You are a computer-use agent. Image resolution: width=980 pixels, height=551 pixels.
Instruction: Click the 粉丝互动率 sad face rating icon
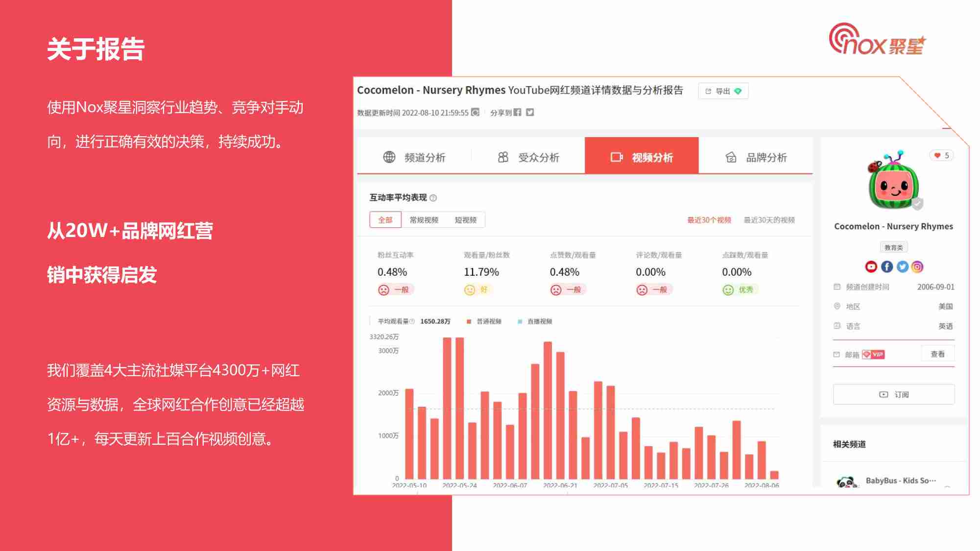tap(383, 290)
